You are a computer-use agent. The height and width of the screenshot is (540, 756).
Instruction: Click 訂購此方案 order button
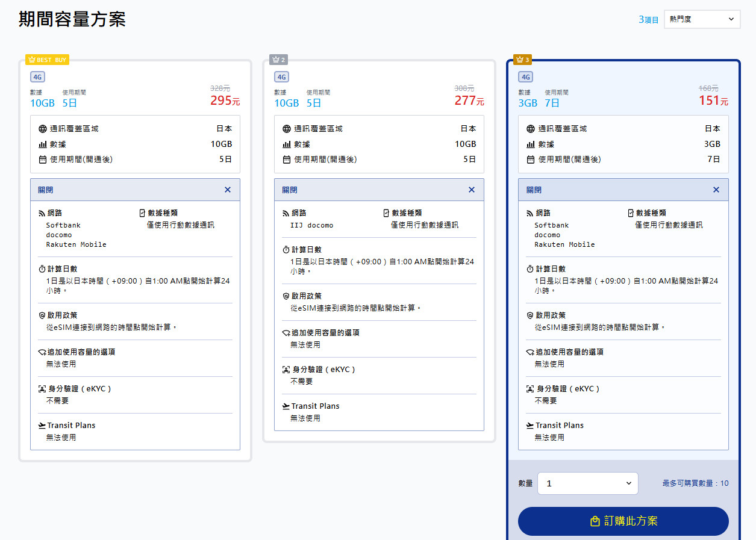point(623,521)
